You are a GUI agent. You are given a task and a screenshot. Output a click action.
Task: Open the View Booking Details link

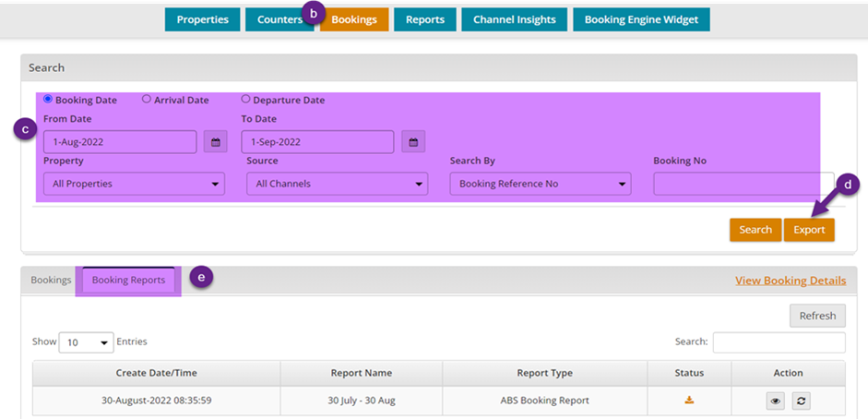(x=790, y=281)
